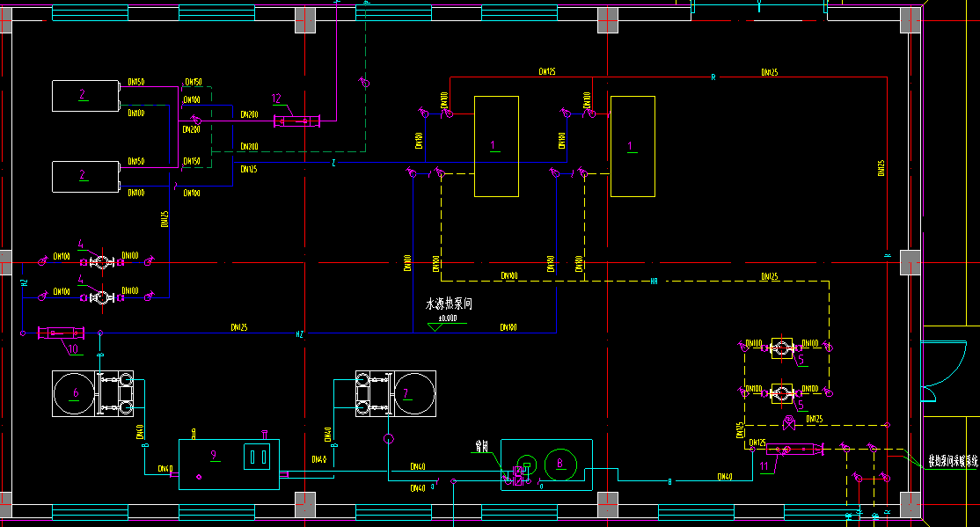This screenshot has width=980, height=527.
Task: Select the magenta crossed valve symbol near DN125
Action: tap(789, 424)
